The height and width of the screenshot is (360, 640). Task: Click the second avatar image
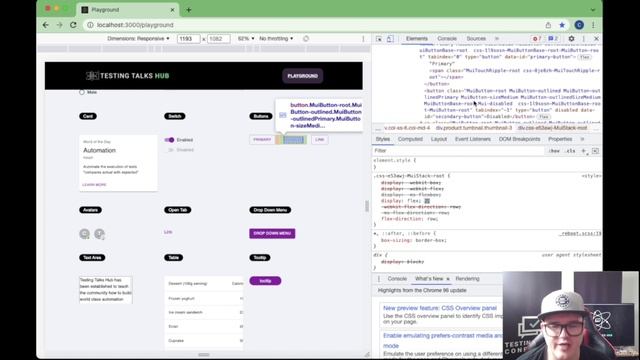point(99,234)
